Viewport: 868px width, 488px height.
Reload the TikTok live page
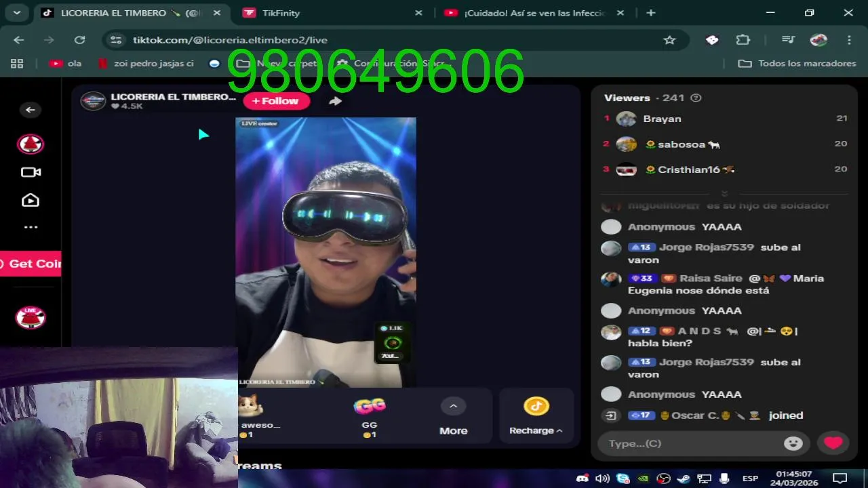coord(79,40)
